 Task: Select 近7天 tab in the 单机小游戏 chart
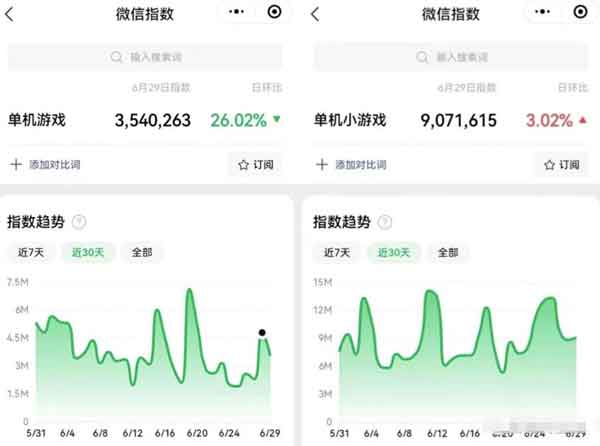coord(337,252)
